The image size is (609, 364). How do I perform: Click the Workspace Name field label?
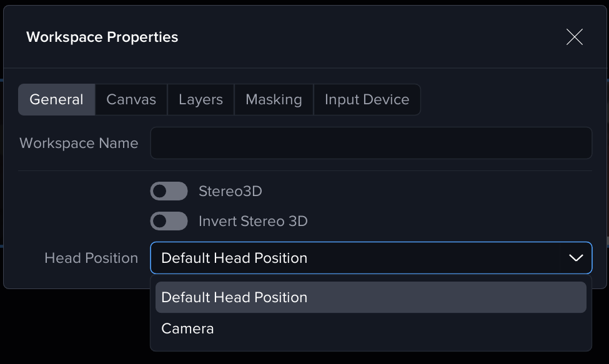(79, 144)
